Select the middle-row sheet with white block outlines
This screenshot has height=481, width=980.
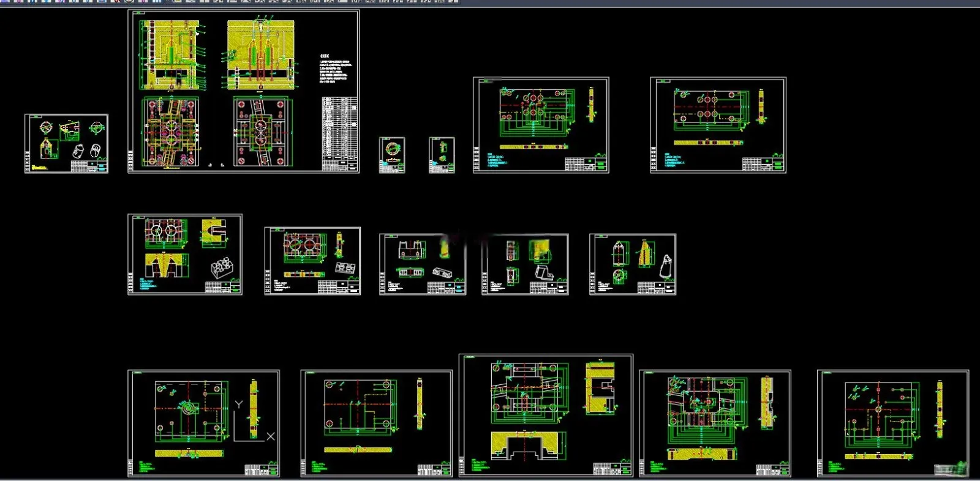click(423, 264)
